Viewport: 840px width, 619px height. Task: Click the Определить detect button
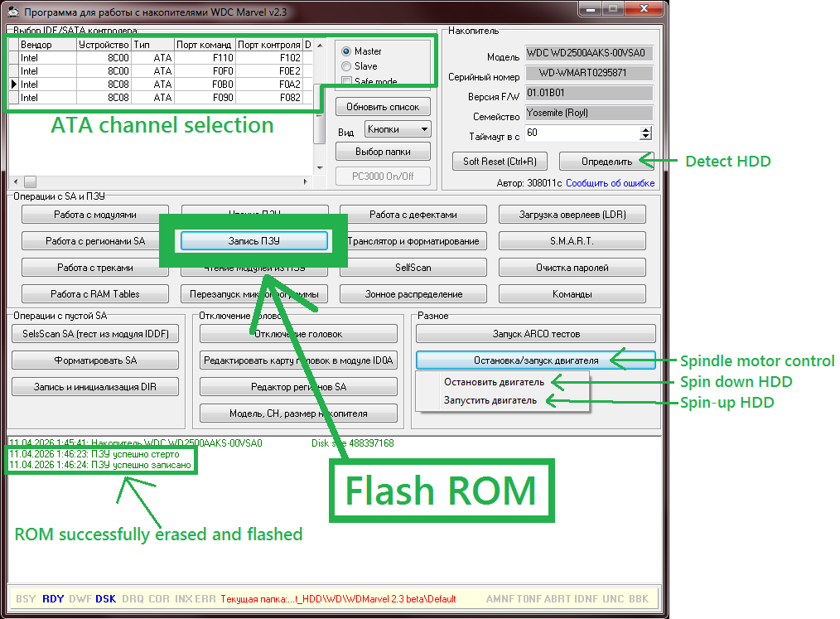[607, 162]
